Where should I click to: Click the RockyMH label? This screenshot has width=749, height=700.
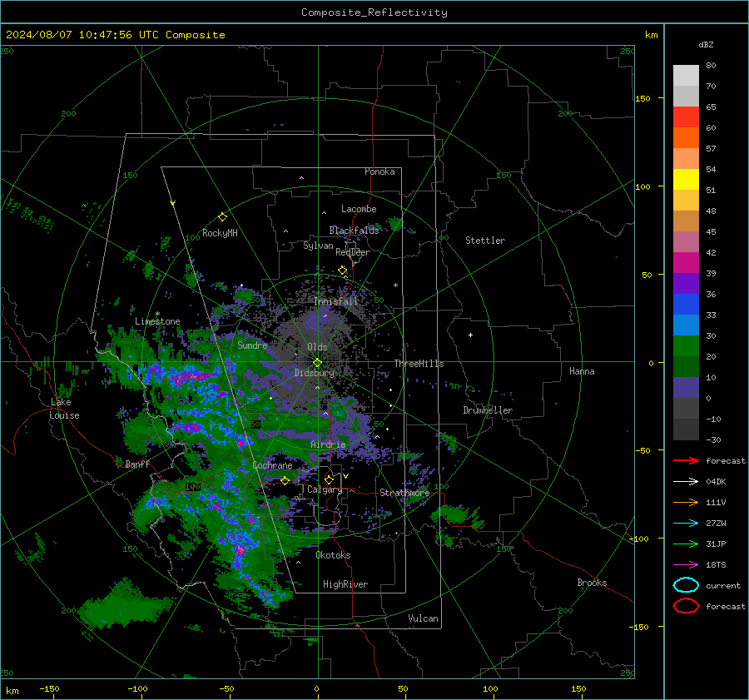220,233
